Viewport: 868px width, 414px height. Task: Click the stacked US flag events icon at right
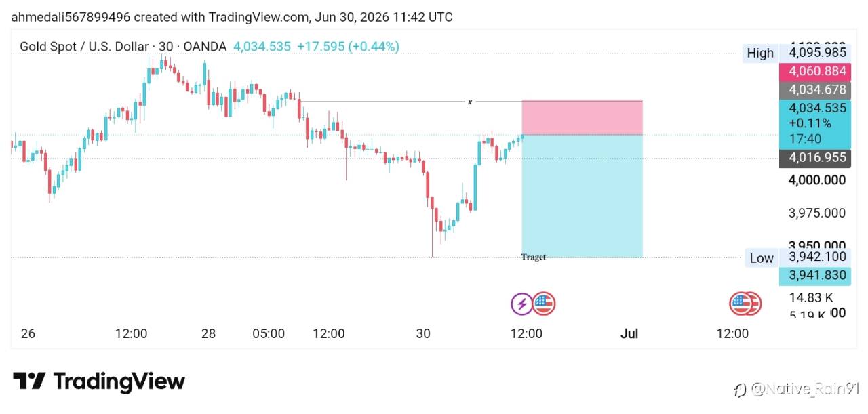tap(745, 304)
